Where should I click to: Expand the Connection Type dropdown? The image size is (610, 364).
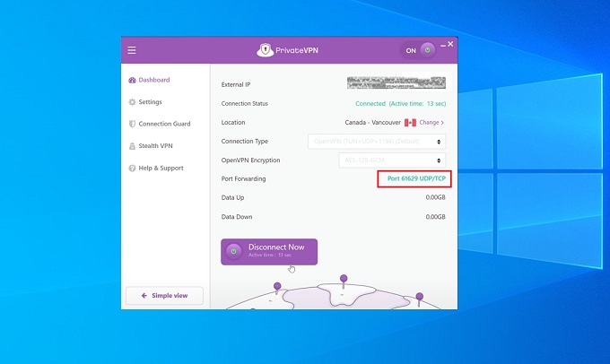click(377, 141)
